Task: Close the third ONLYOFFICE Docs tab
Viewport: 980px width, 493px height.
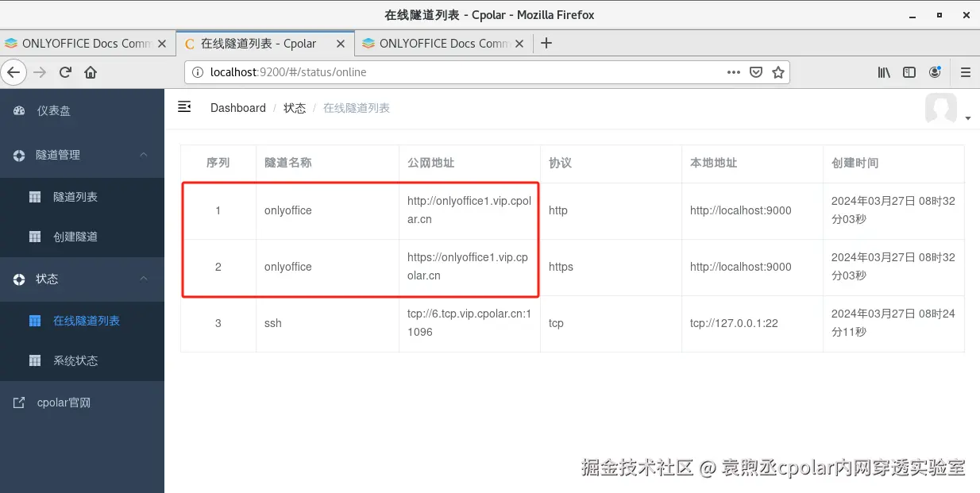Action: (x=520, y=44)
